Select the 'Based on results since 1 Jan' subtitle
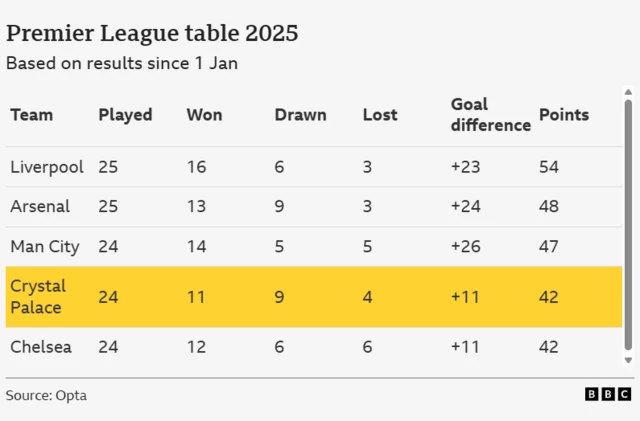This screenshot has width=640, height=421. click(x=122, y=63)
